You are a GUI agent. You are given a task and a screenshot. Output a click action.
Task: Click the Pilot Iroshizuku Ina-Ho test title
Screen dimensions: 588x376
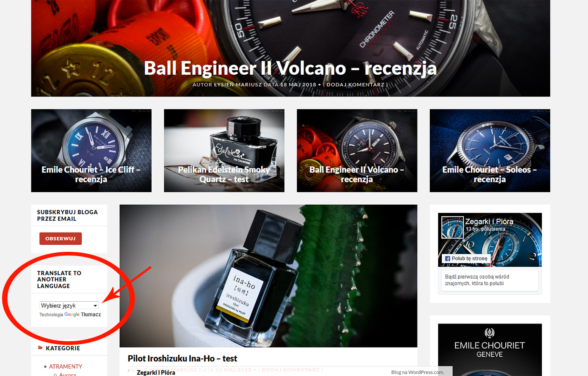(x=182, y=358)
